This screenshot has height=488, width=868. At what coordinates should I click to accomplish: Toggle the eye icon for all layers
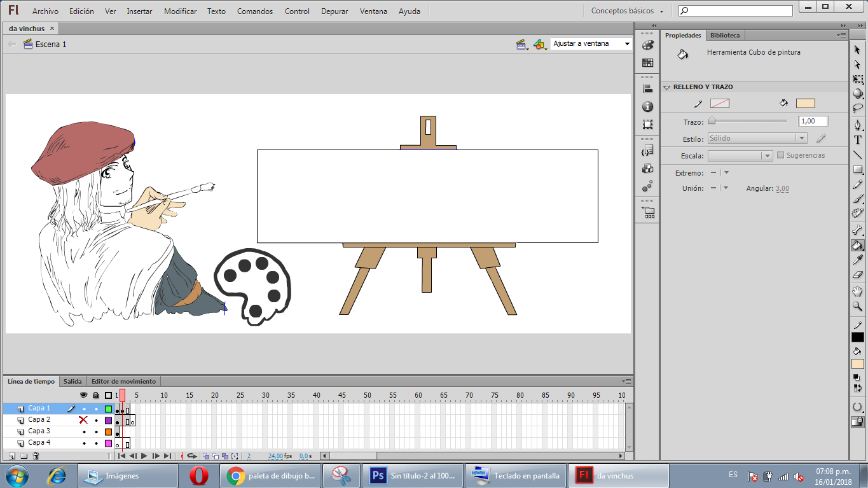pyautogui.click(x=83, y=395)
